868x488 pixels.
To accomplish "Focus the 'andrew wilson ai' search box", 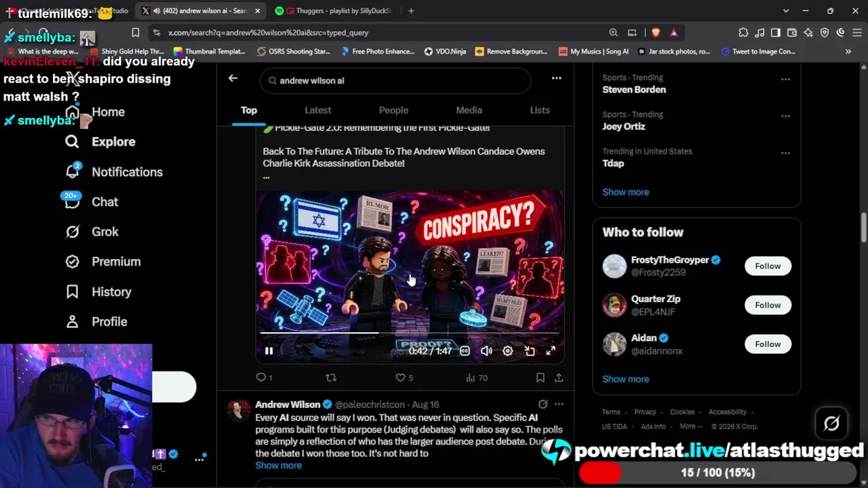I will tap(395, 81).
